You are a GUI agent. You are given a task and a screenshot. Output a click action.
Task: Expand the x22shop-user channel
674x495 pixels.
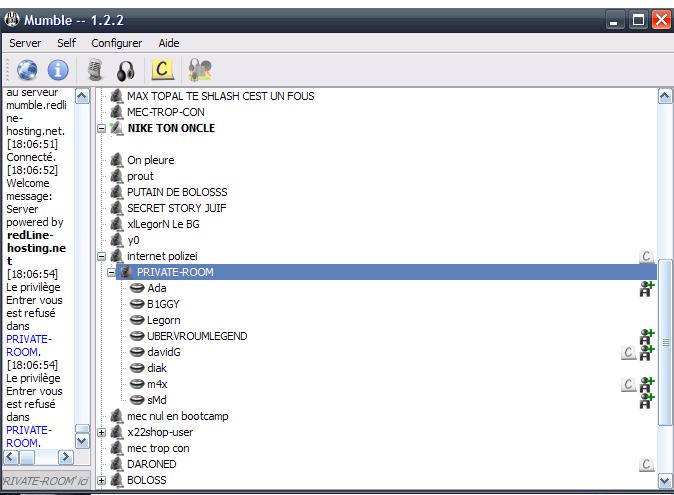[102, 432]
